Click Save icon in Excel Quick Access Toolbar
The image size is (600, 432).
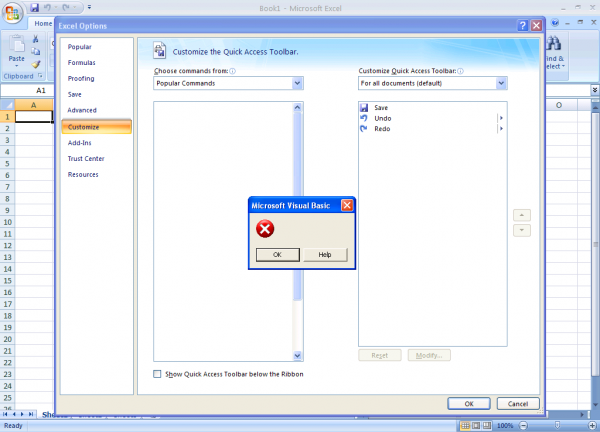[x=34, y=7]
